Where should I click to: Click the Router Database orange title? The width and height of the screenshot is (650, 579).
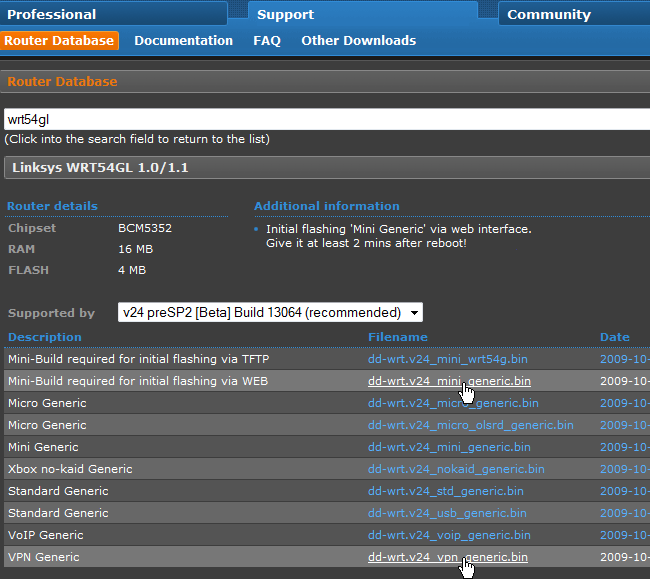point(62,82)
